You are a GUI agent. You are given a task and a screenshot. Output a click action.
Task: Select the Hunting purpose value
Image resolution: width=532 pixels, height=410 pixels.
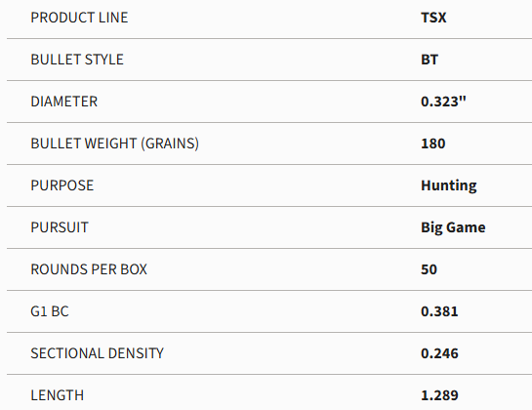(448, 185)
